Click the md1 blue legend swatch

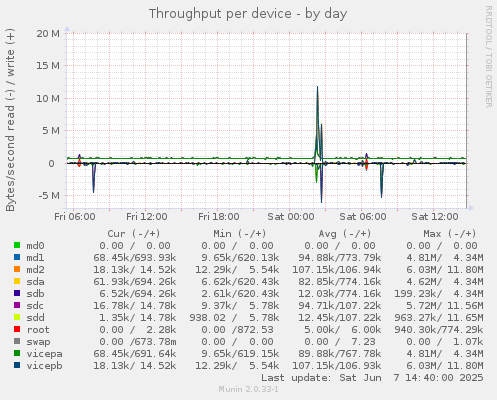click(x=17, y=257)
